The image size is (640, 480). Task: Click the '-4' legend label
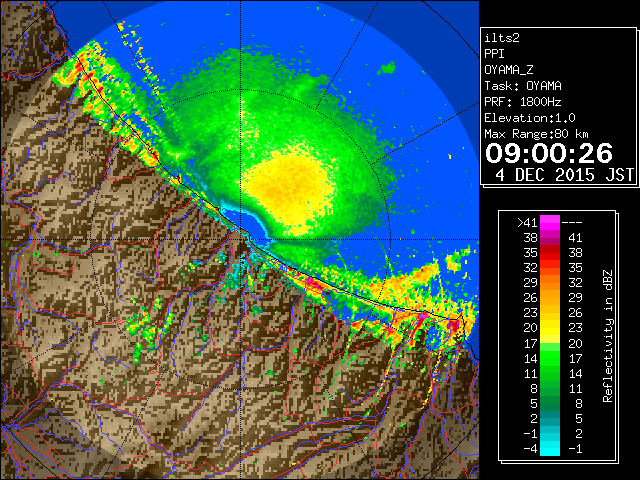tap(530, 448)
